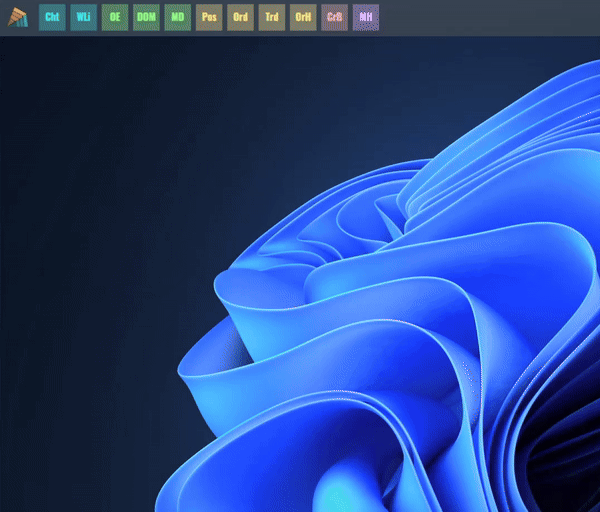Screen dimensions: 600x512
Task: Open the WLi watchlist button
Action: (83, 17)
